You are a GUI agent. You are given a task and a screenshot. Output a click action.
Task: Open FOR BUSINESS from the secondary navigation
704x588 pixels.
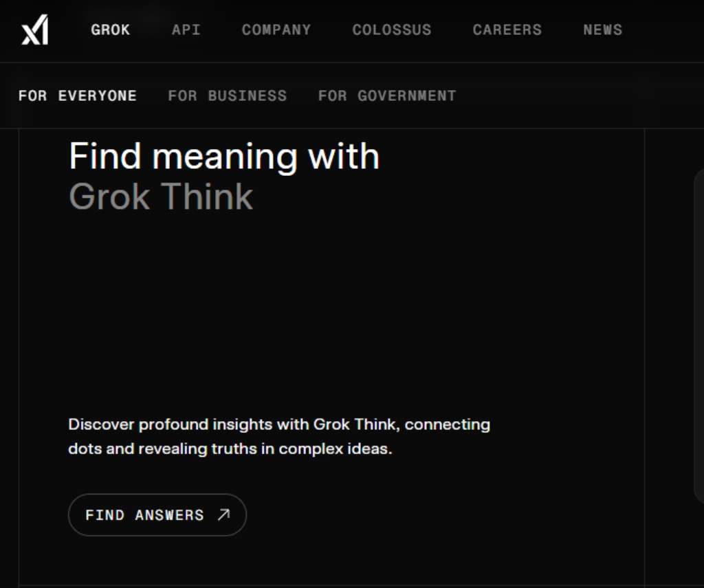227,95
